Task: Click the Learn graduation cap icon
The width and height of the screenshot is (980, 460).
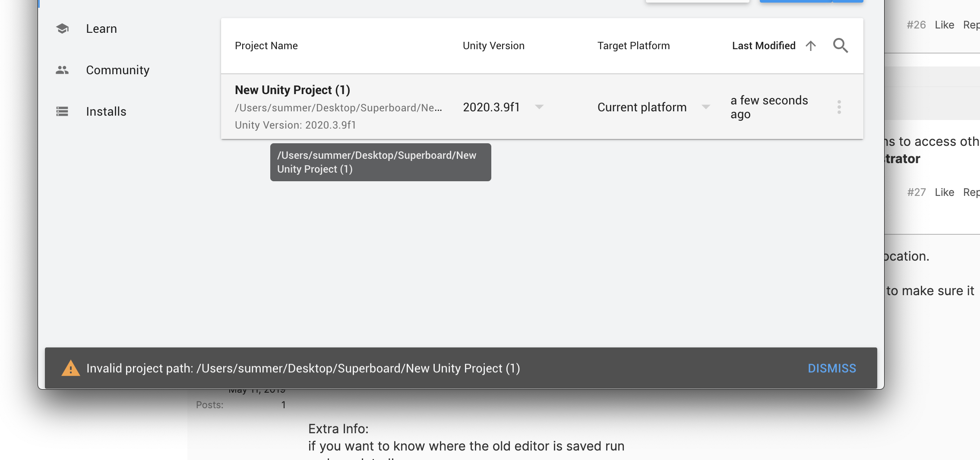Action: tap(62, 28)
